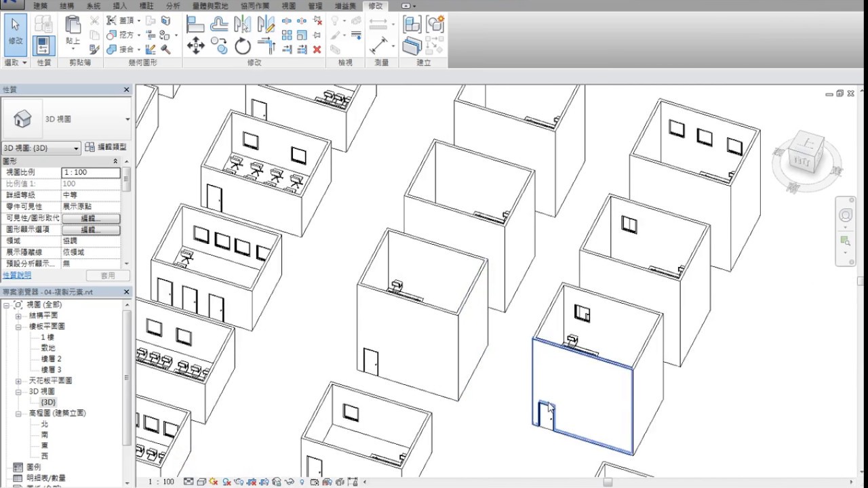Select the Move tool
868x488 pixels.
196,45
